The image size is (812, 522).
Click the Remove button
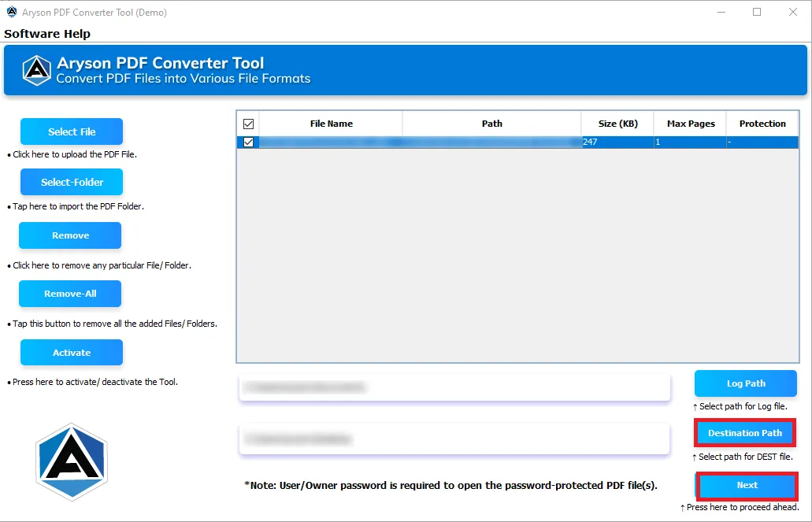tap(70, 235)
